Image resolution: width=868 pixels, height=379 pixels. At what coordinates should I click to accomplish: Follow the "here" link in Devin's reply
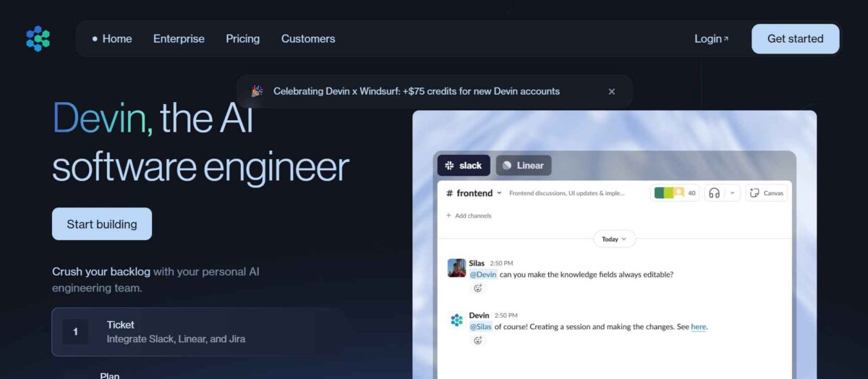tap(698, 327)
